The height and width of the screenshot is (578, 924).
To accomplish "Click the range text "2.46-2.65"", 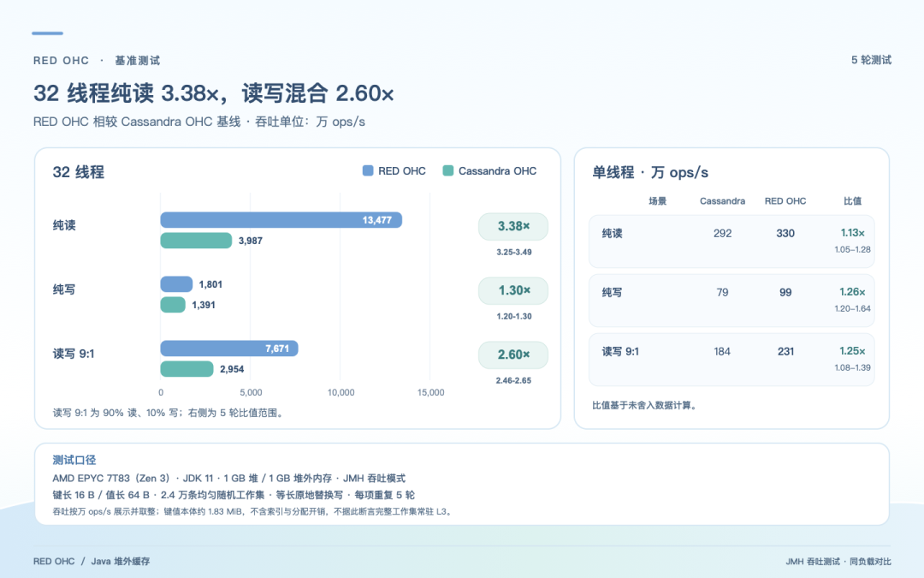I will 514,381.
